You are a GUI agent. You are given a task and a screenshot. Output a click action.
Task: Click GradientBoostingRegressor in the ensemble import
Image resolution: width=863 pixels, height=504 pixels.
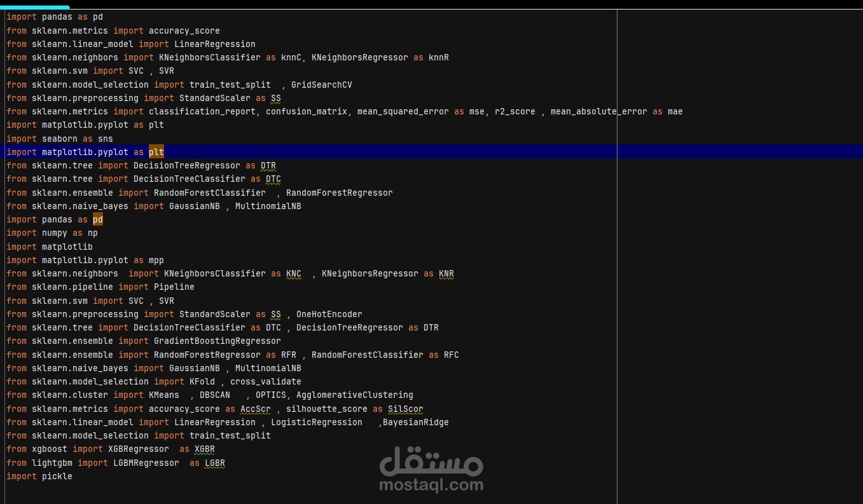tap(217, 341)
